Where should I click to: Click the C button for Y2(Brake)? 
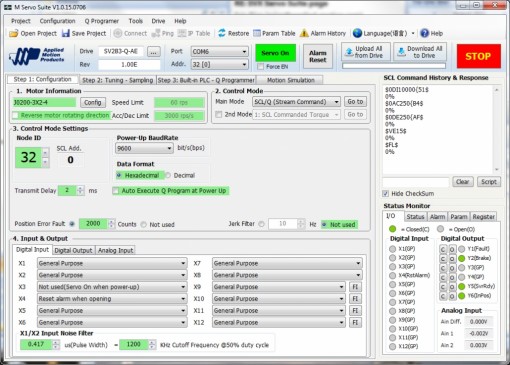[443, 258]
